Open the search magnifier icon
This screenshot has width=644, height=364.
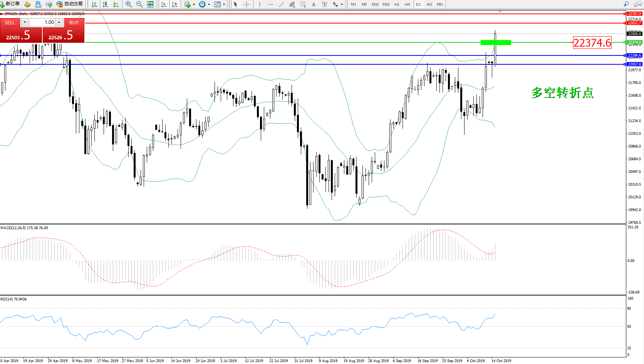(626, 4)
